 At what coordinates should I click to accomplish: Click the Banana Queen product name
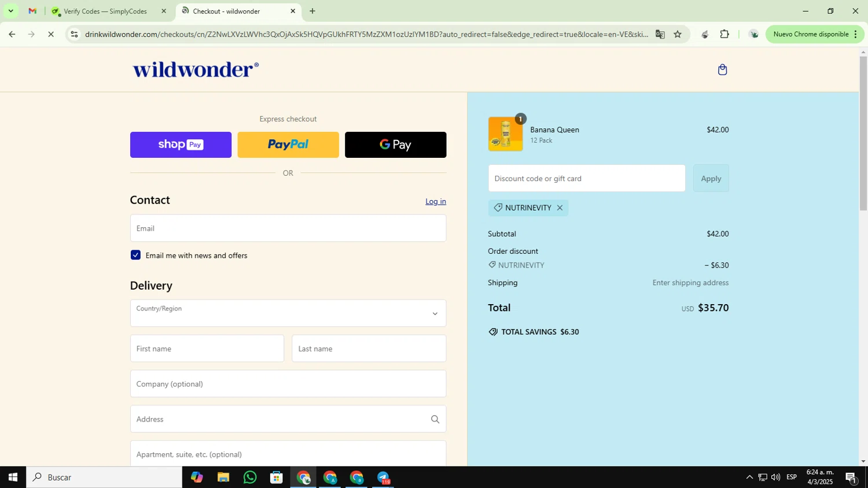554,130
